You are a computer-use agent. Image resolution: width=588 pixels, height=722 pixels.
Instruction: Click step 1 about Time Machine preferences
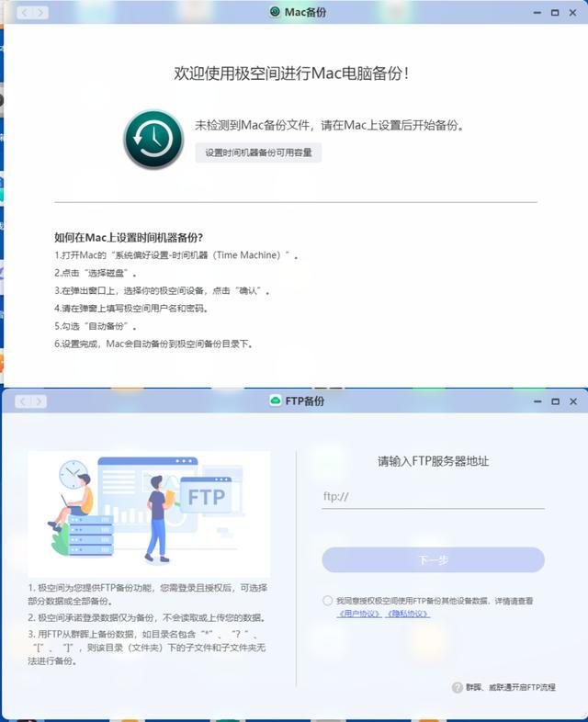pyautogui.click(x=176, y=255)
